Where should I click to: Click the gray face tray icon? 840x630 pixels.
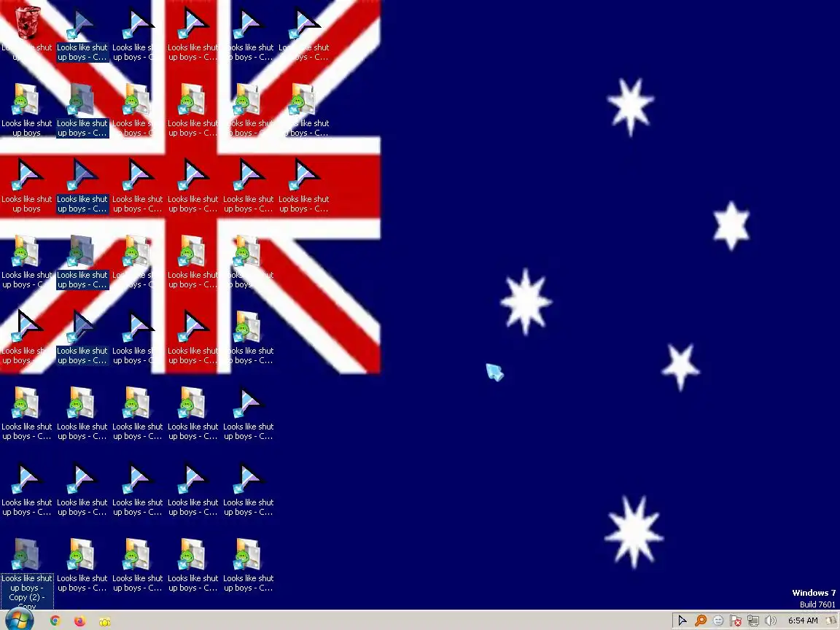coord(718,621)
